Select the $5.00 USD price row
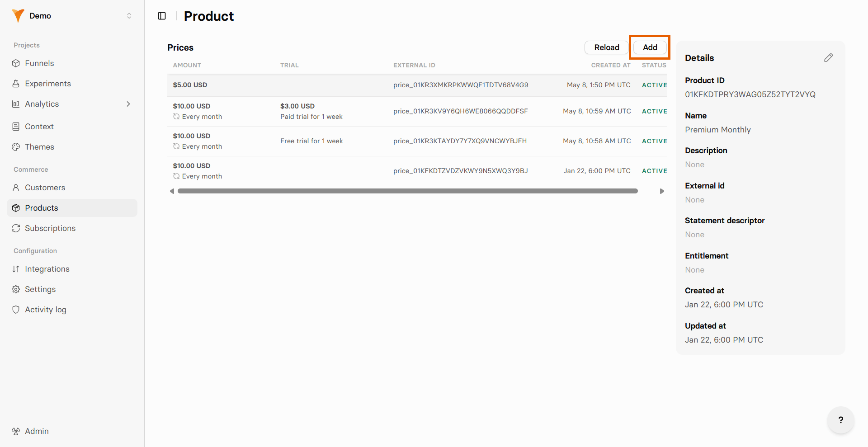 click(x=417, y=85)
